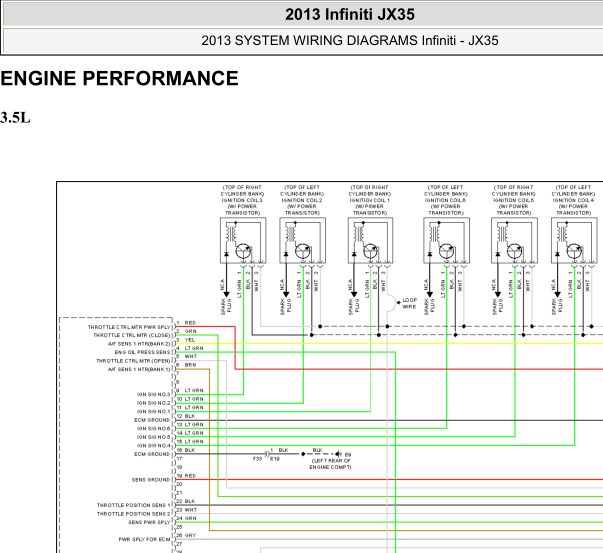The height and width of the screenshot is (553, 603).
Task: Click the "E19" connector label
Action: point(275,459)
